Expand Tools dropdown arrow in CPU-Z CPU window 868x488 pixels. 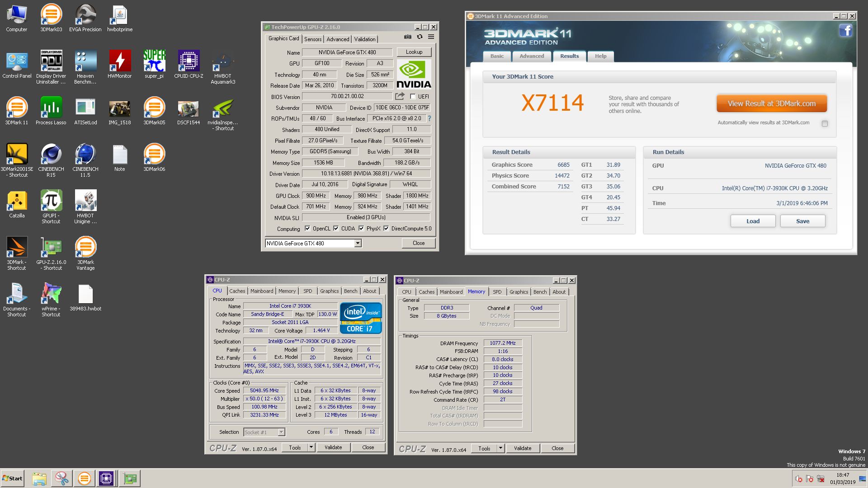click(311, 447)
